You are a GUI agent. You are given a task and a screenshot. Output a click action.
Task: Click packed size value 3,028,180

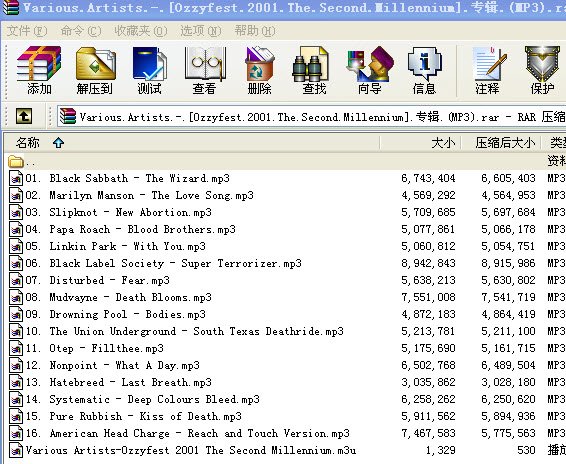508,382
